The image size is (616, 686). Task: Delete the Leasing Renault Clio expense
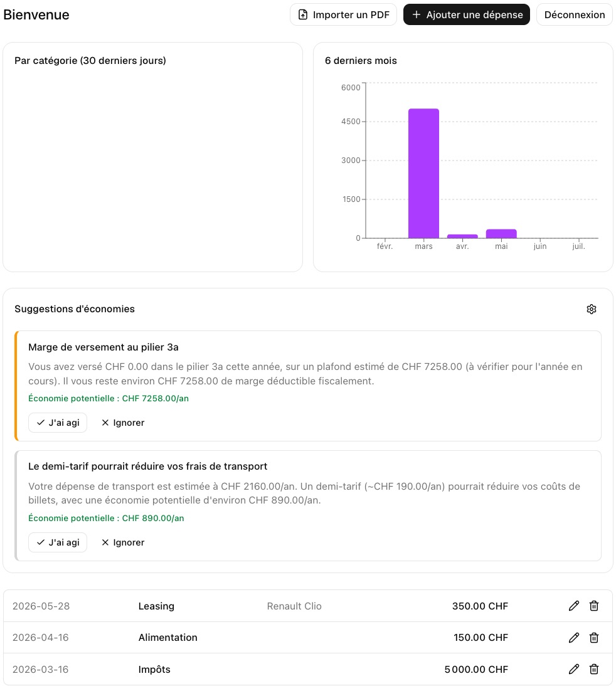click(593, 606)
